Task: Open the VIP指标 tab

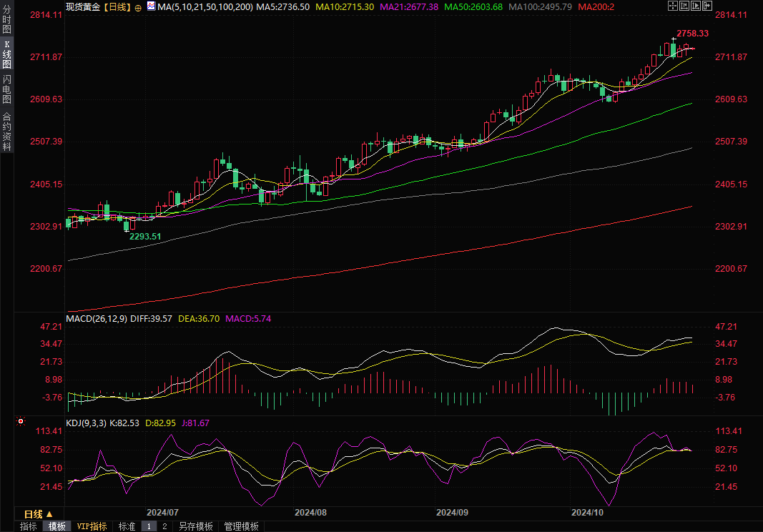Action: pyautogui.click(x=92, y=526)
